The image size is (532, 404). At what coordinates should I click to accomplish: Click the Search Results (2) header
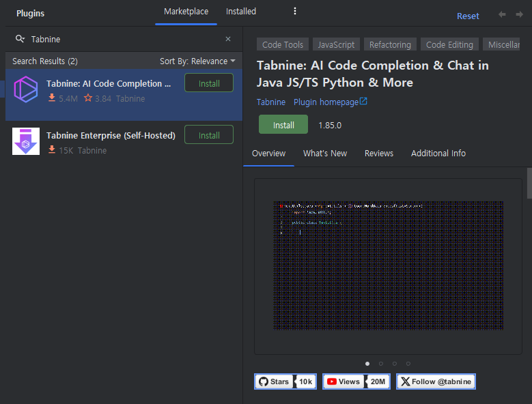pyautogui.click(x=45, y=61)
